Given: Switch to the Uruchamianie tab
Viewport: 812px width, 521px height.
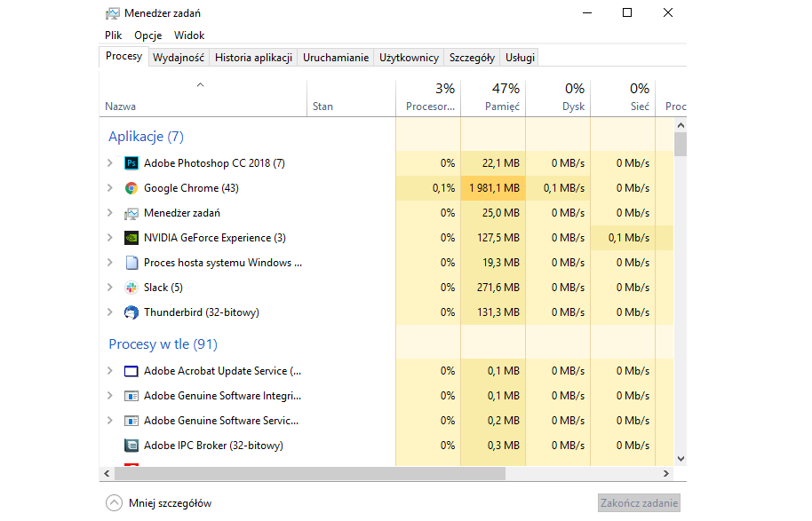Looking at the screenshot, I should 336,58.
